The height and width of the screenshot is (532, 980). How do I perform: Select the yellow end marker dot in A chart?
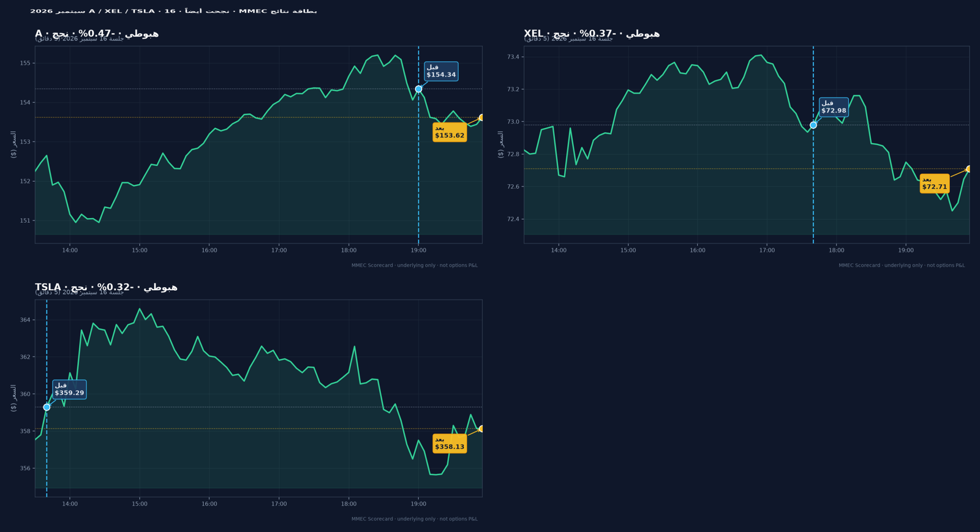point(481,118)
